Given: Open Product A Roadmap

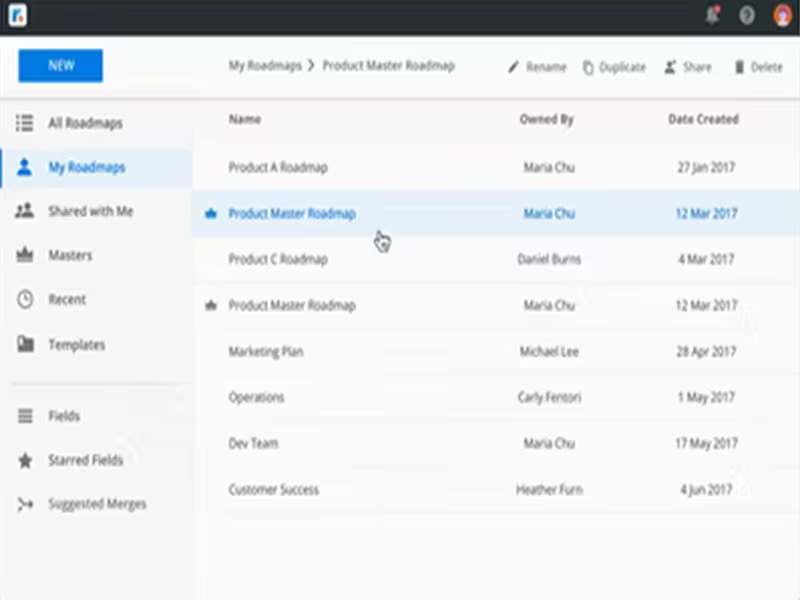Looking at the screenshot, I should point(278,167).
